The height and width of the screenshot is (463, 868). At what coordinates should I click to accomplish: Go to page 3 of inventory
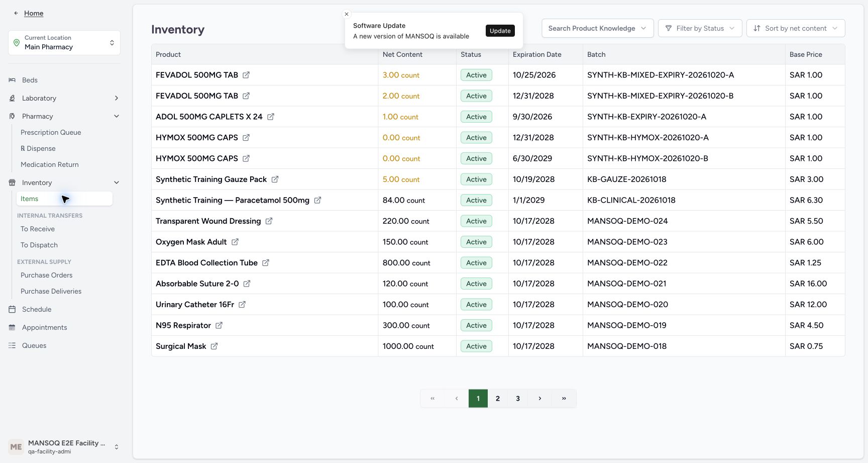(x=518, y=398)
